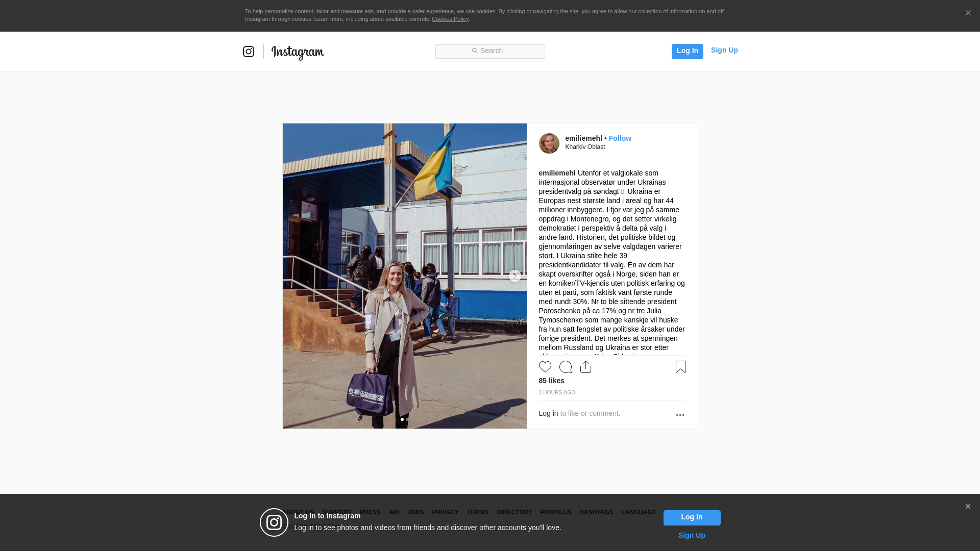
Task: Open comments via speech bubble icon
Action: [x=566, y=367]
